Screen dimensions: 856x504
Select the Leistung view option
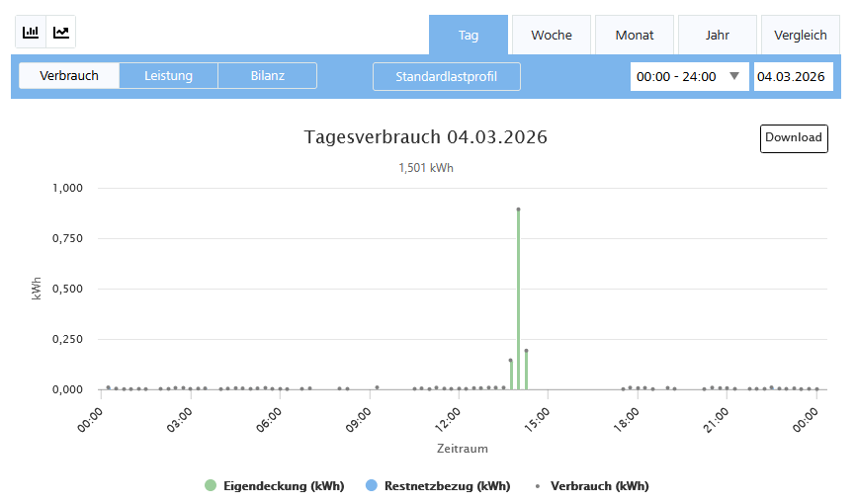pyautogui.click(x=168, y=76)
